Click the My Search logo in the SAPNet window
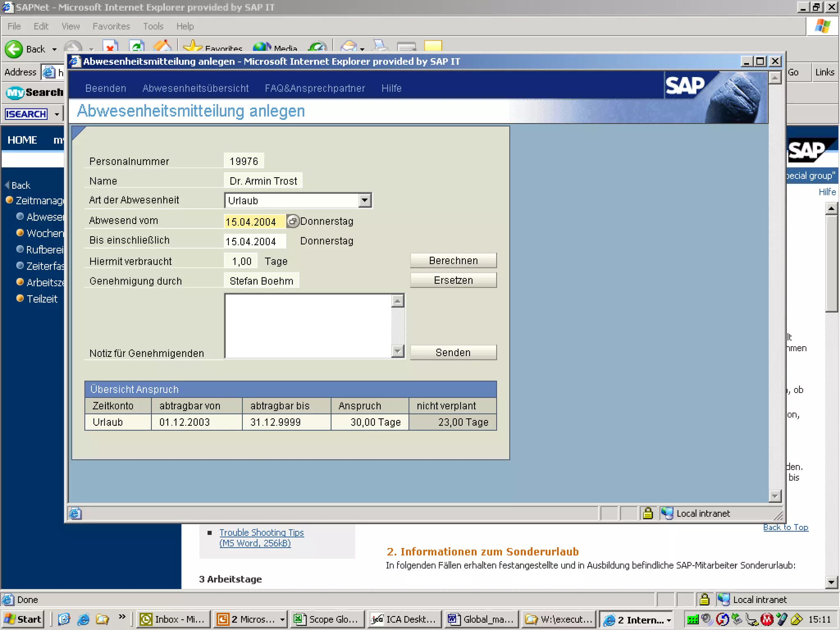The height and width of the screenshot is (630, 840). [34, 92]
